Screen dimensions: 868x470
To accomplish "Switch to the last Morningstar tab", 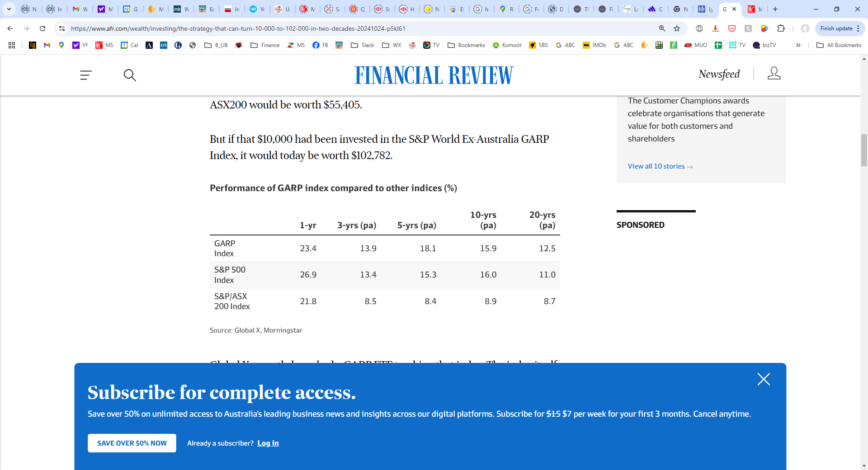I will click(755, 9).
